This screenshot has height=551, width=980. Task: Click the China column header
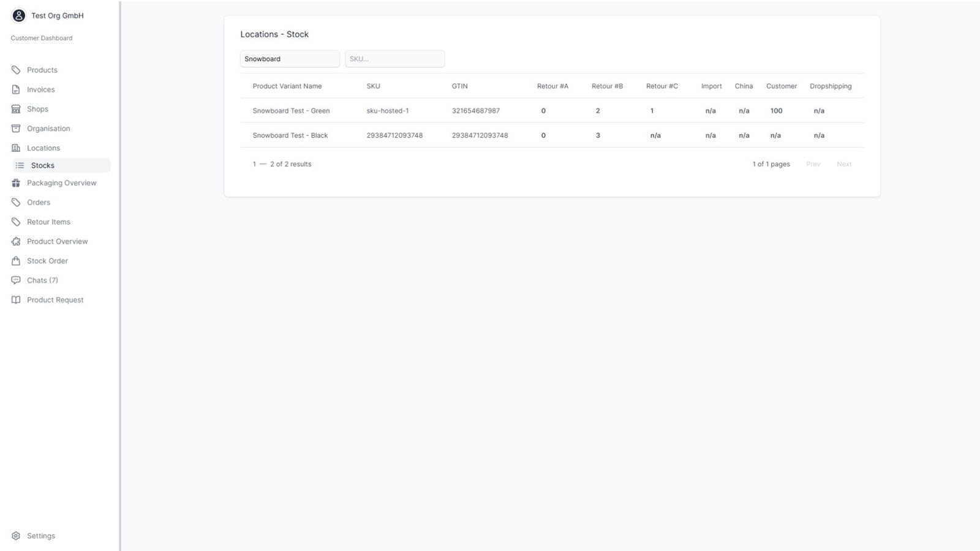744,86
